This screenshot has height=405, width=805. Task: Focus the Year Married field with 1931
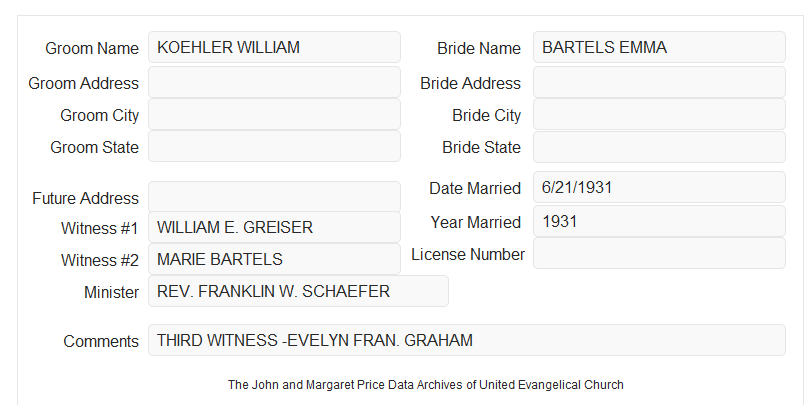click(659, 221)
